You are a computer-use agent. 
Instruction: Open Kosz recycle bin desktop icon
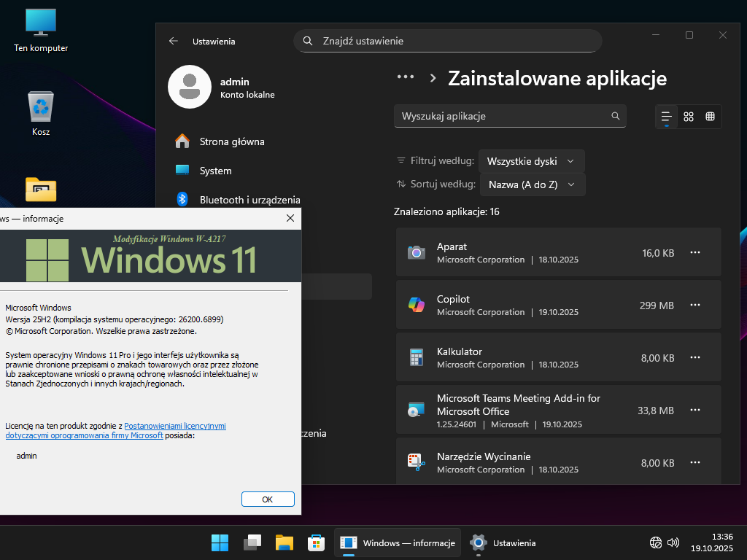point(41,113)
